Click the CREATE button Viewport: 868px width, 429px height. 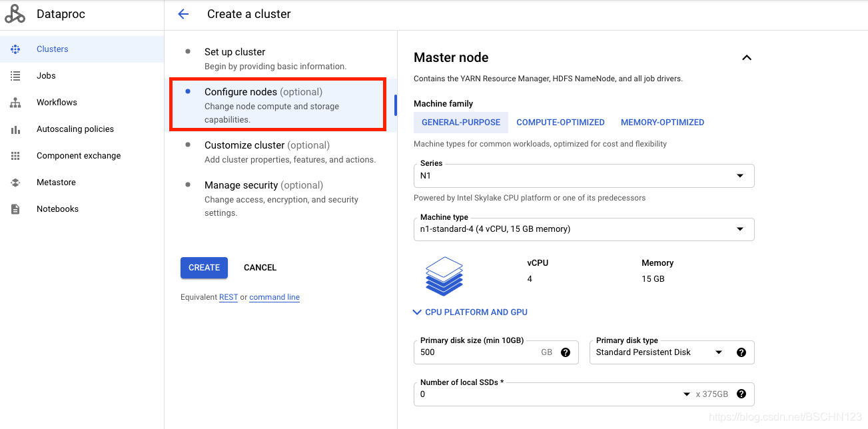(x=204, y=268)
